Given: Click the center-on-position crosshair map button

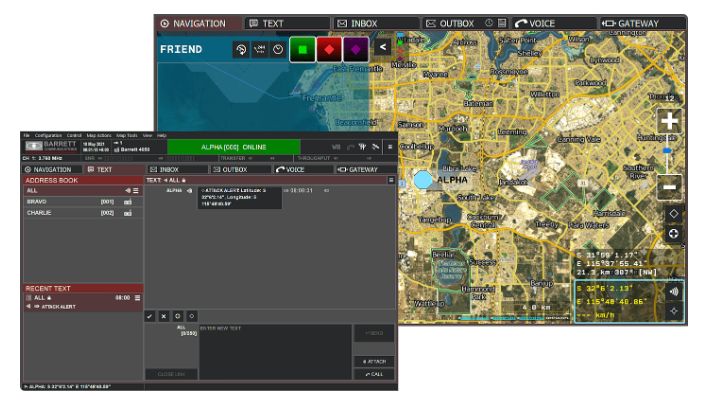Looking at the screenshot, I should pos(672,233).
